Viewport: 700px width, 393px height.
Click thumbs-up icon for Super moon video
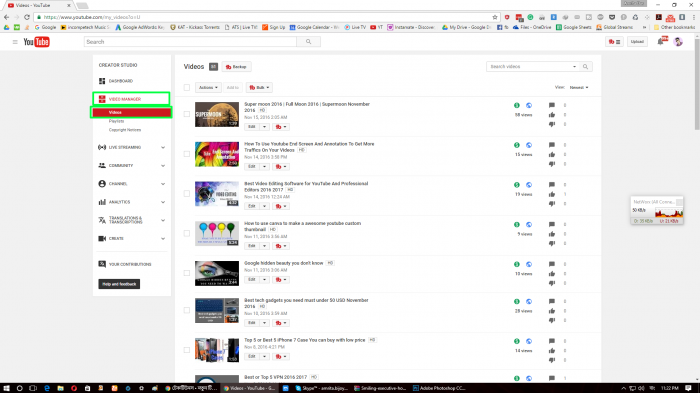(x=552, y=115)
